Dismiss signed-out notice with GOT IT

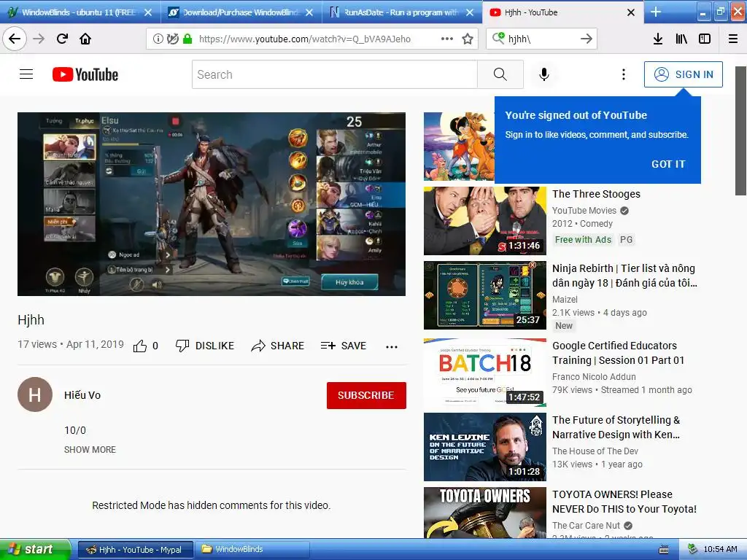(x=668, y=164)
